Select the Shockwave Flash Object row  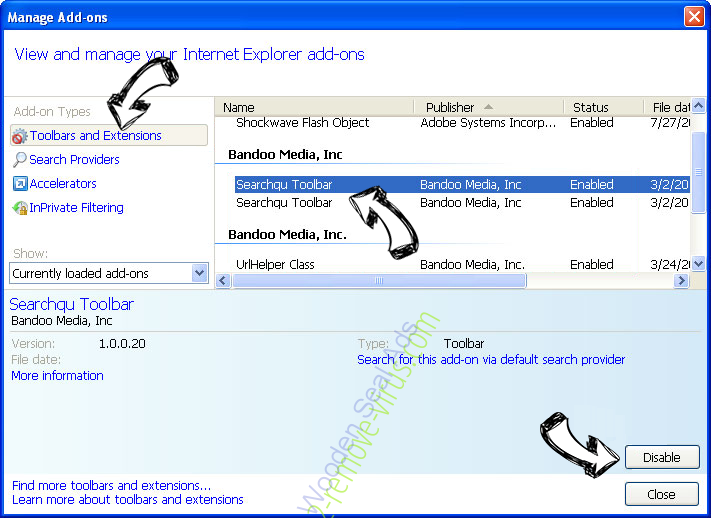tap(302, 123)
